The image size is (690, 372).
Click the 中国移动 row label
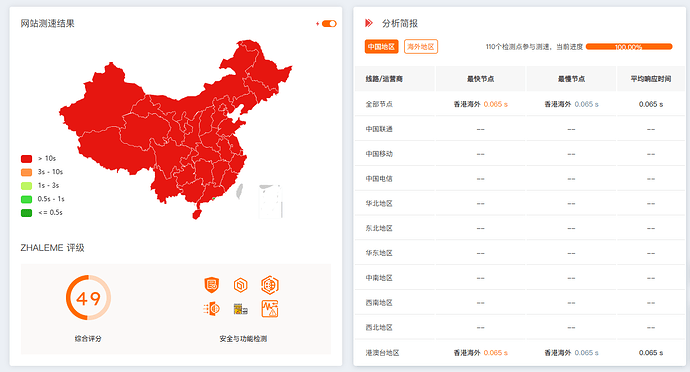pyautogui.click(x=379, y=154)
